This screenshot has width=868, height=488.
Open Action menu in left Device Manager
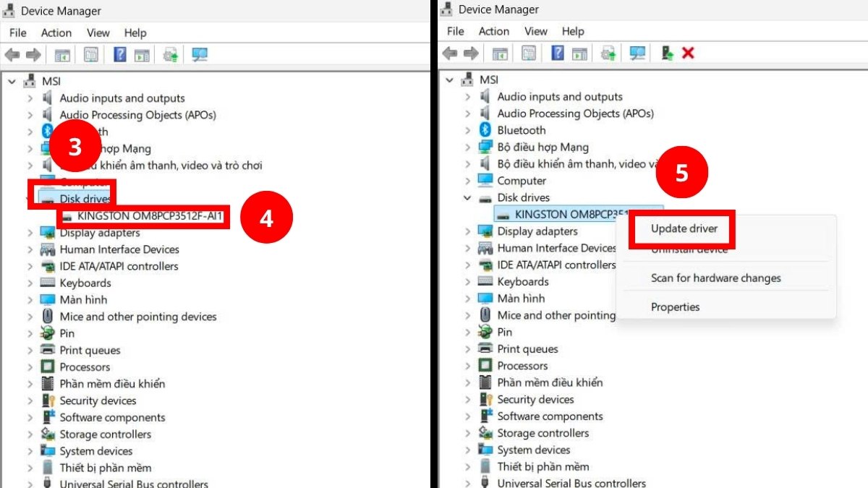(x=56, y=33)
